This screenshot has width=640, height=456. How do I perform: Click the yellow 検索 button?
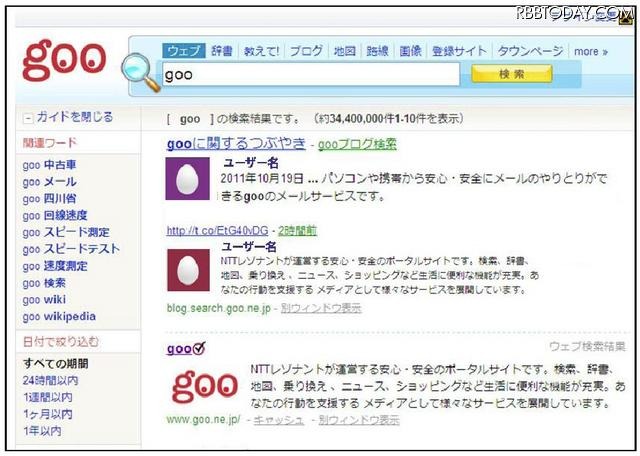coord(512,74)
